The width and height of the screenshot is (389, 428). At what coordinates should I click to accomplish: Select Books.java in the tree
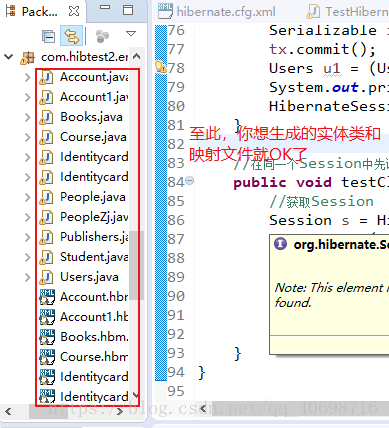91,117
